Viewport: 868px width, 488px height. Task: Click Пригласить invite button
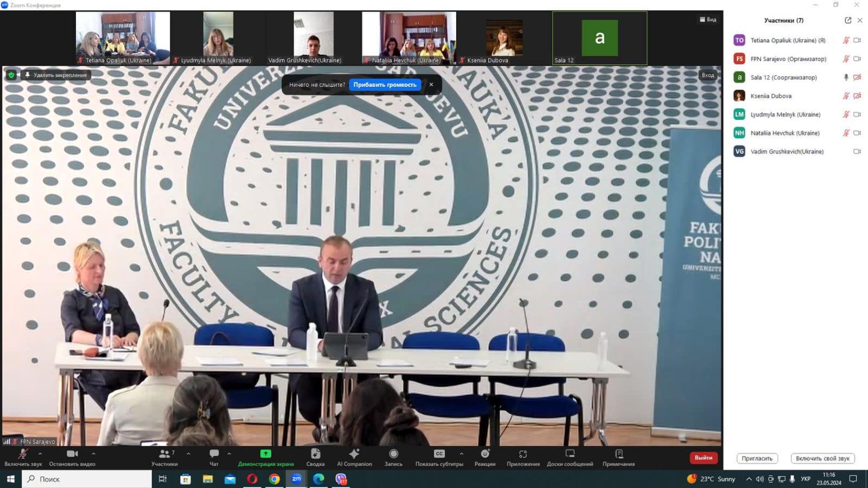click(757, 458)
